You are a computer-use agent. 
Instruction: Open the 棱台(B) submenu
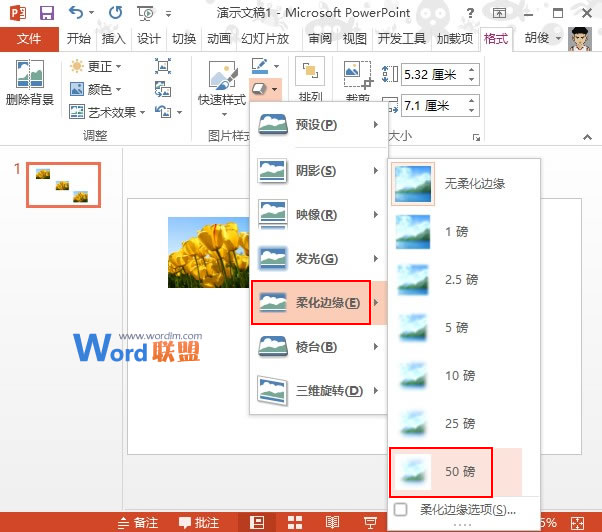click(318, 347)
